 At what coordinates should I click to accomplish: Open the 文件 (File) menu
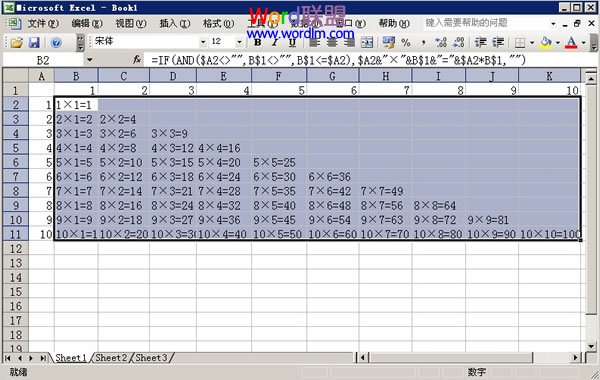click(43, 24)
